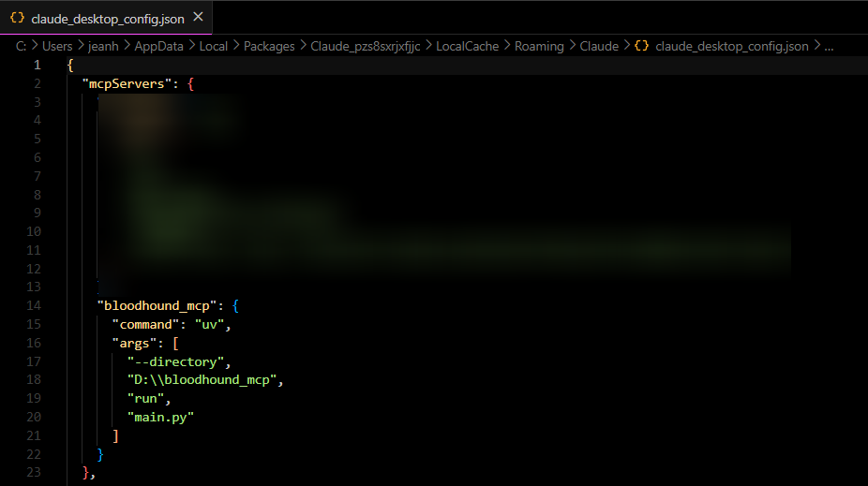Click the breadcrumb ellipsis symbol
Viewport: 868px width, 486px height.
tap(829, 47)
